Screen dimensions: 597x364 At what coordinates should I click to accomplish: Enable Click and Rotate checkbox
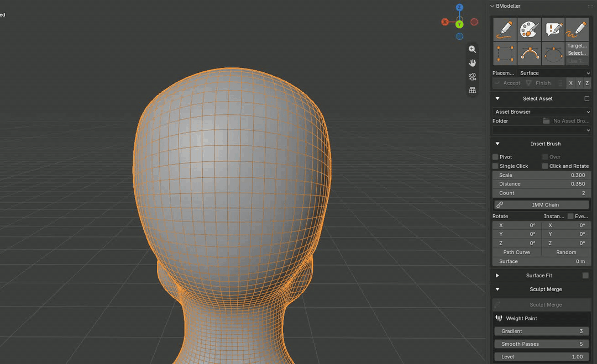pyautogui.click(x=545, y=166)
